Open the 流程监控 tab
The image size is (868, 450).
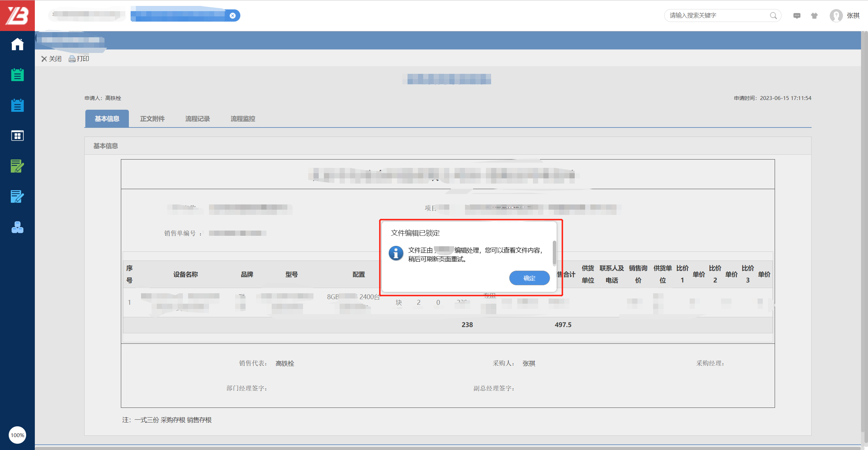pyautogui.click(x=243, y=119)
